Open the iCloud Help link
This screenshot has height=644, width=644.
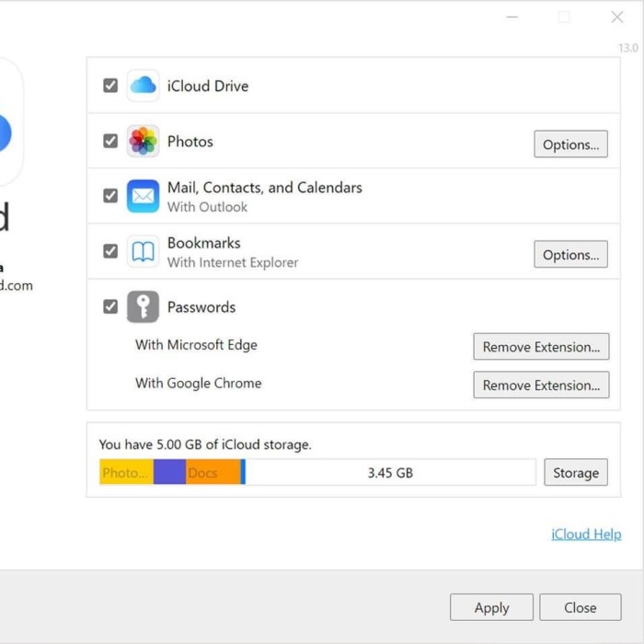pyautogui.click(x=586, y=534)
